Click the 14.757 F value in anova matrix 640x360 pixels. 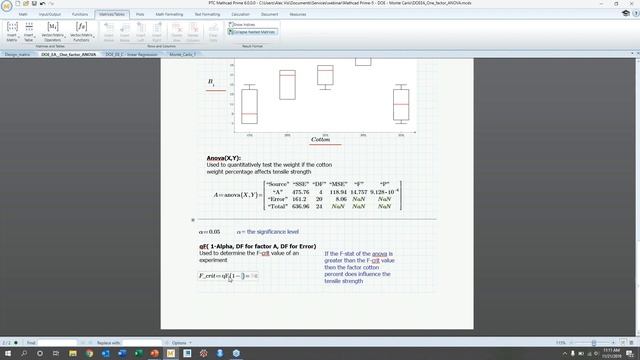pos(359,192)
